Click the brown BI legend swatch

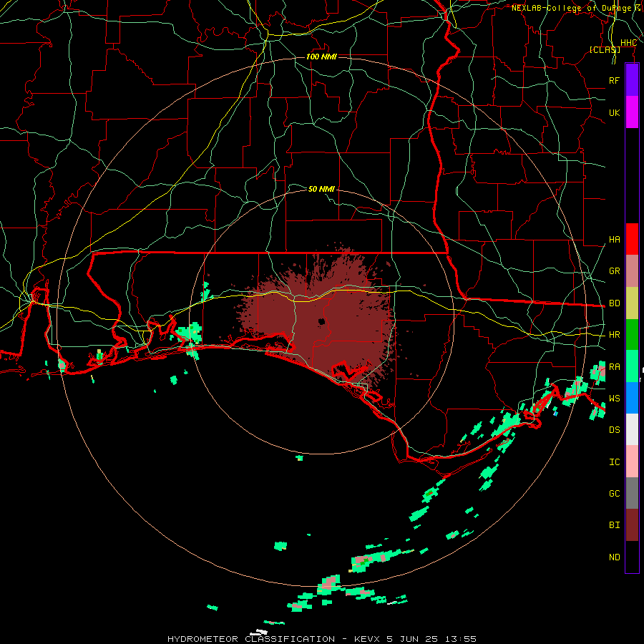(x=632, y=525)
